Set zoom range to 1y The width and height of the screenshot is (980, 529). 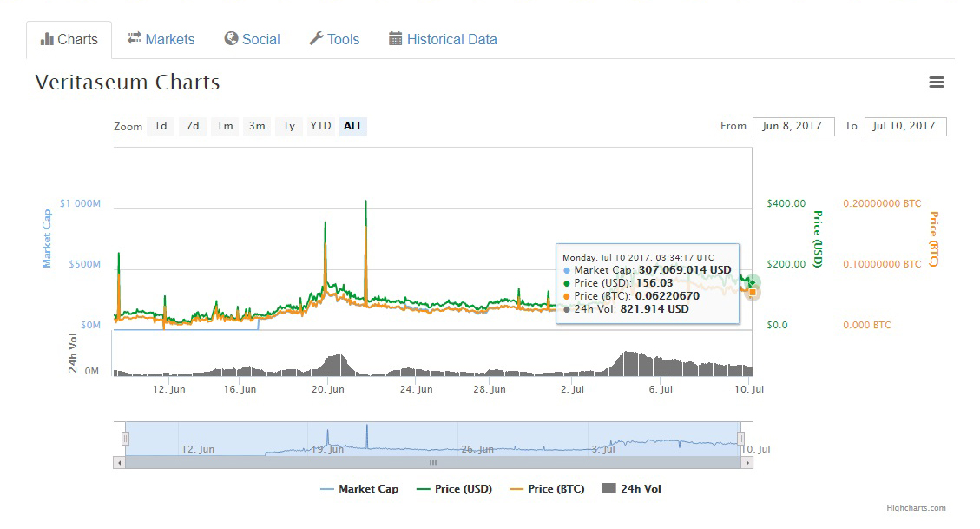point(289,126)
